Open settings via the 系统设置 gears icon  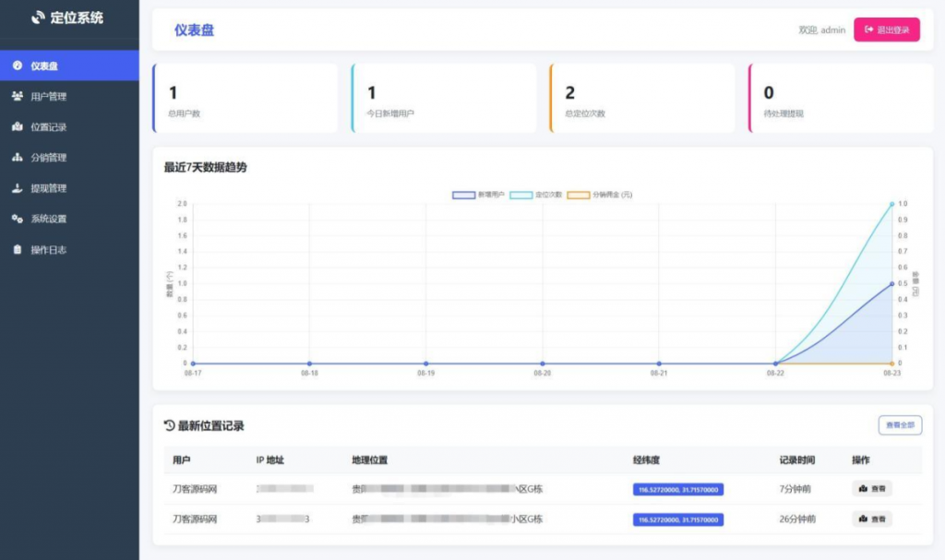point(18,219)
